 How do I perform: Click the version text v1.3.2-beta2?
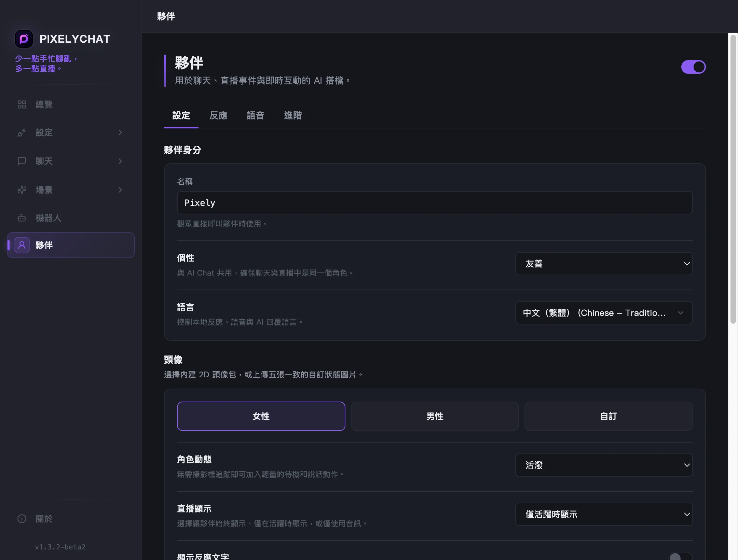[60, 547]
